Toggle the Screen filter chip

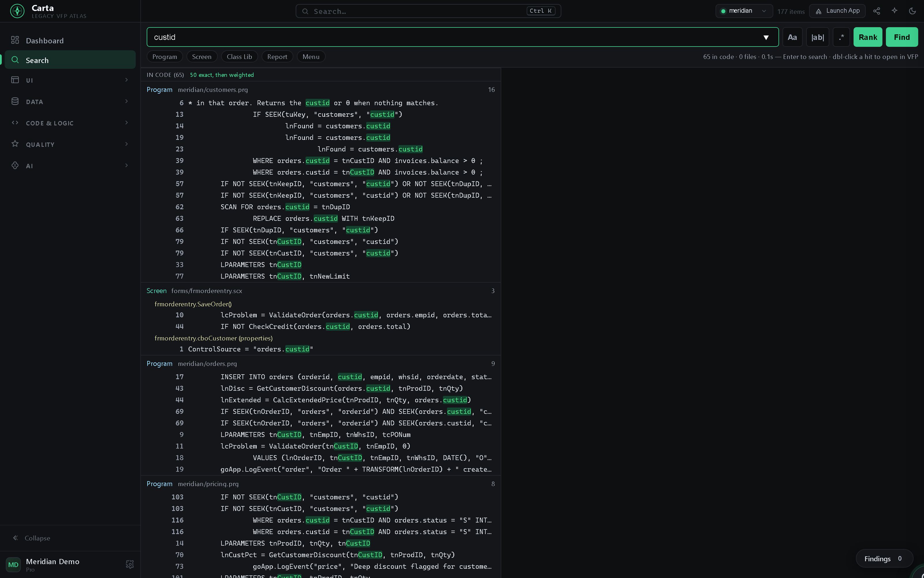pos(202,57)
